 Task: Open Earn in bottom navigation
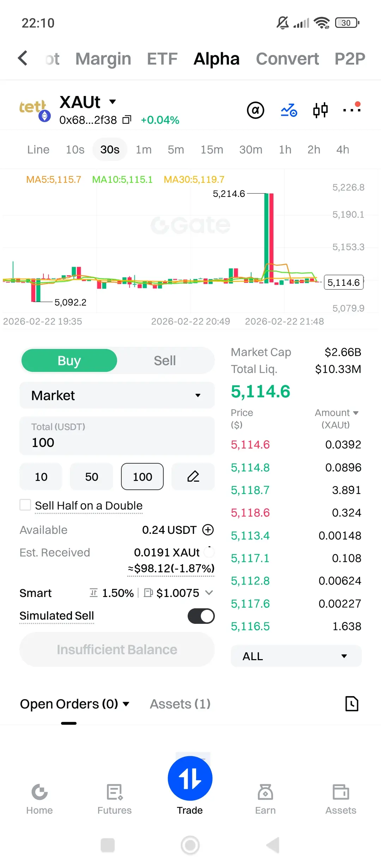click(x=265, y=799)
